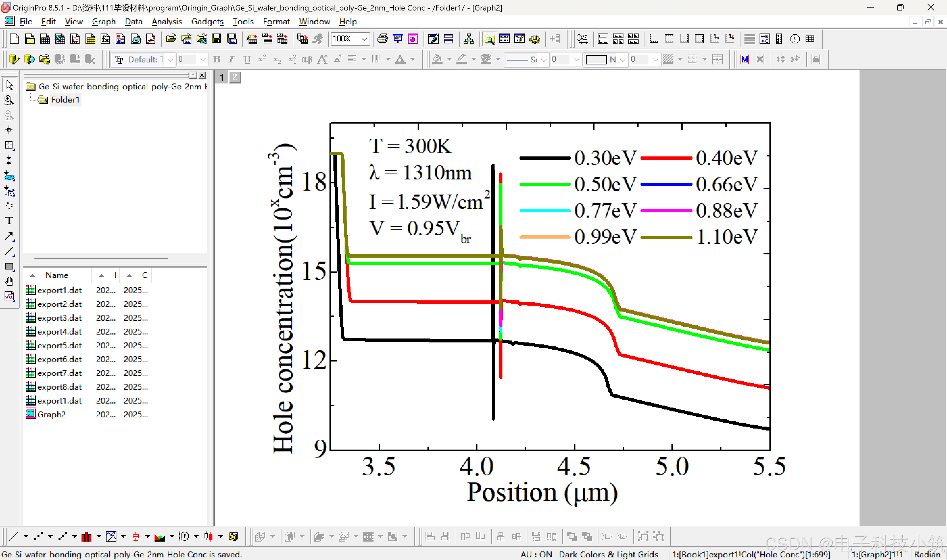The width and height of the screenshot is (947, 560).
Task: Select the Arrow drawing tool
Action: tap(9, 236)
